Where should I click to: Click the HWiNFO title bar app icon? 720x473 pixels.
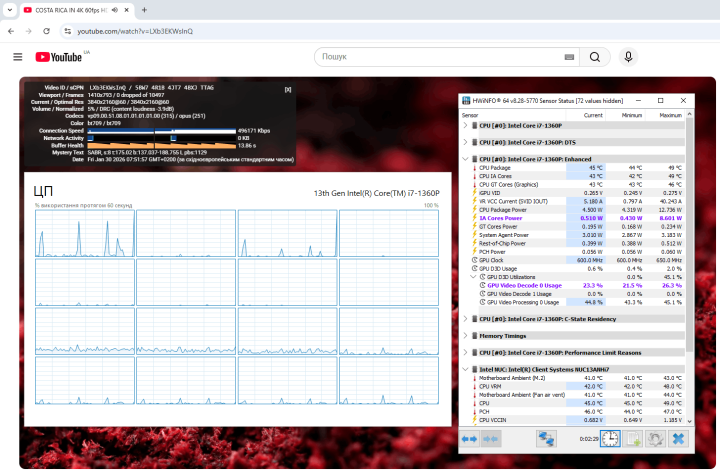[x=466, y=101]
